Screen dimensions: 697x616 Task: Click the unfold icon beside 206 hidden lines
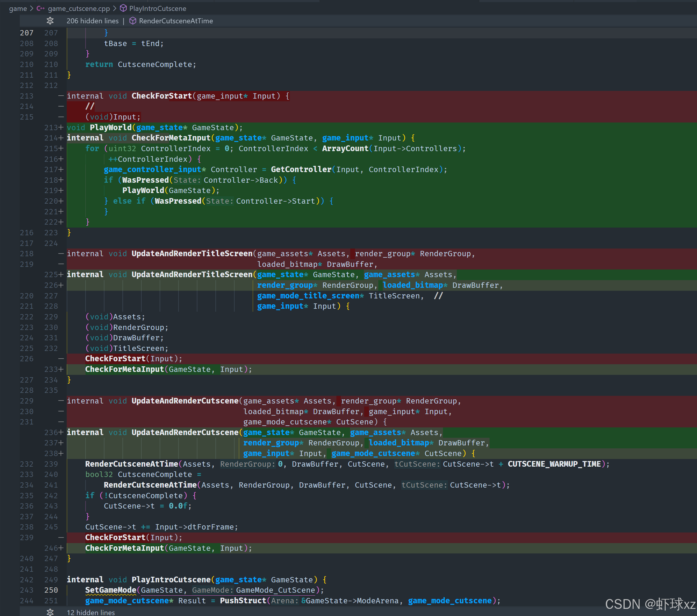[x=50, y=21]
